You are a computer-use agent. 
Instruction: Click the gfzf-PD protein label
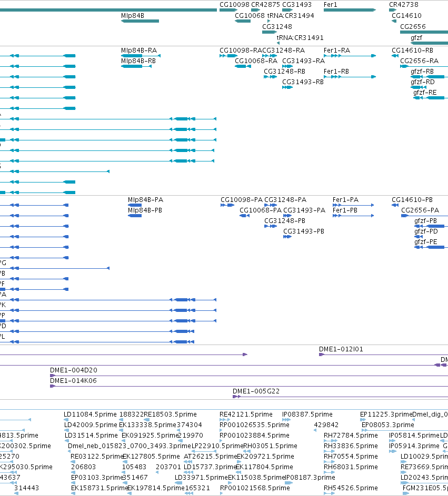(x=426, y=231)
